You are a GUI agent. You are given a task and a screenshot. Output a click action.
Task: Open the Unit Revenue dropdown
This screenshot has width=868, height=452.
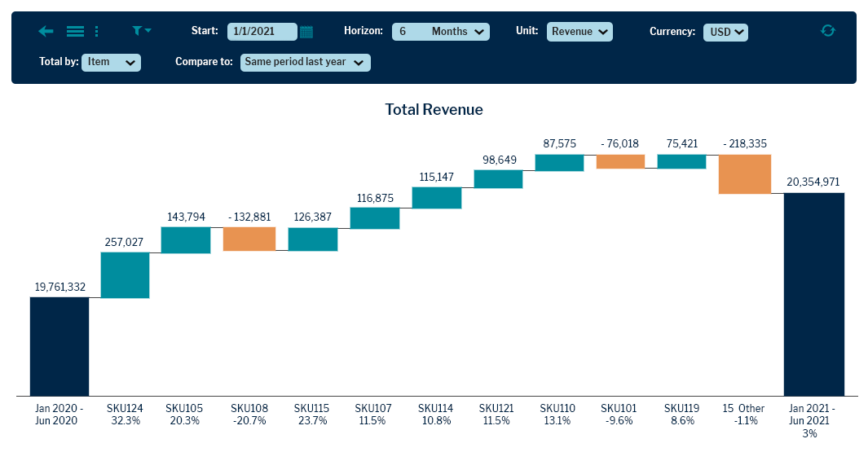pos(579,32)
